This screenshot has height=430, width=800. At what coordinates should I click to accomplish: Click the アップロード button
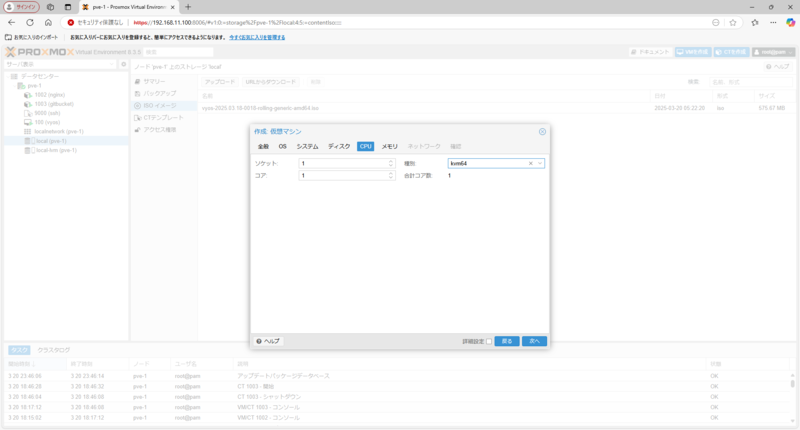pos(219,82)
